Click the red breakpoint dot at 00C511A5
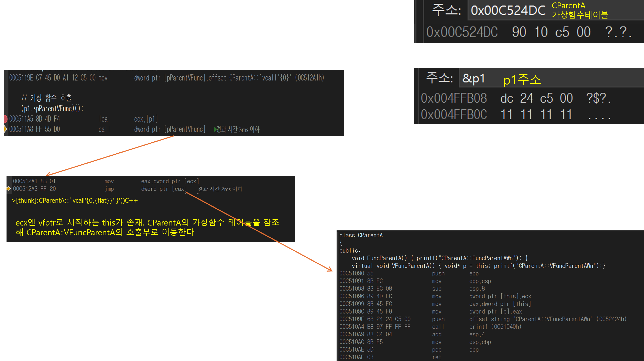Viewport: 644px width, 361px height. click(x=6, y=119)
